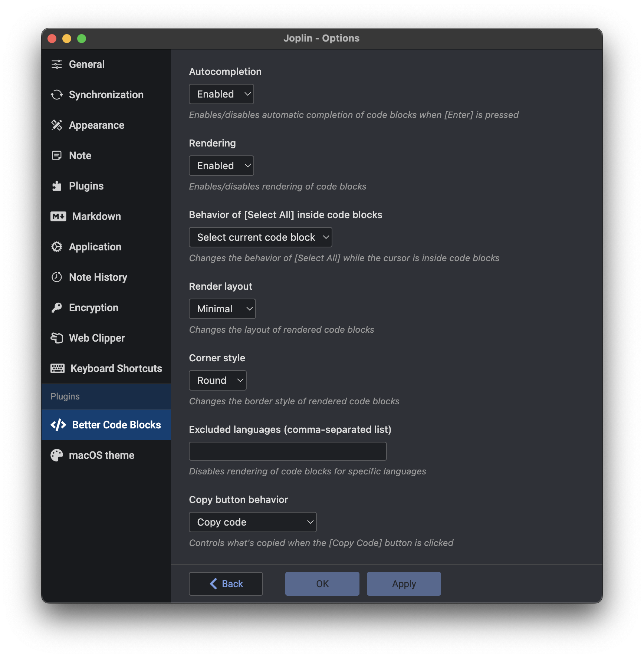The width and height of the screenshot is (644, 658).
Task: Click the OK button
Action: pyautogui.click(x=322, y=584)
